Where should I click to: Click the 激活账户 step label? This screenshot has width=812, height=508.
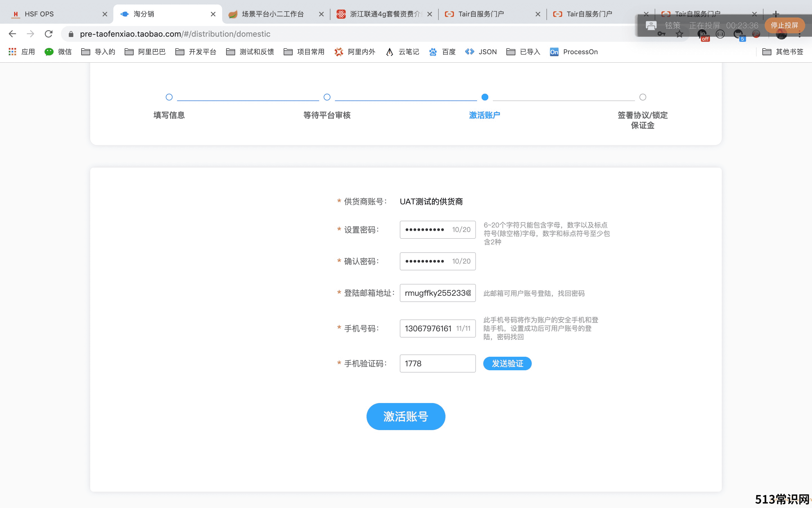click(x=484, y=115)
